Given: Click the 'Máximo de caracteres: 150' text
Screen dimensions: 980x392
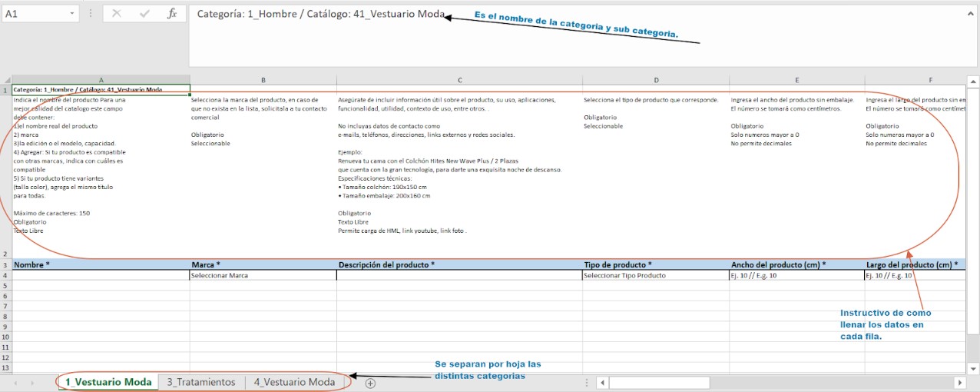Looking at the screenshot, I should 51,213.
